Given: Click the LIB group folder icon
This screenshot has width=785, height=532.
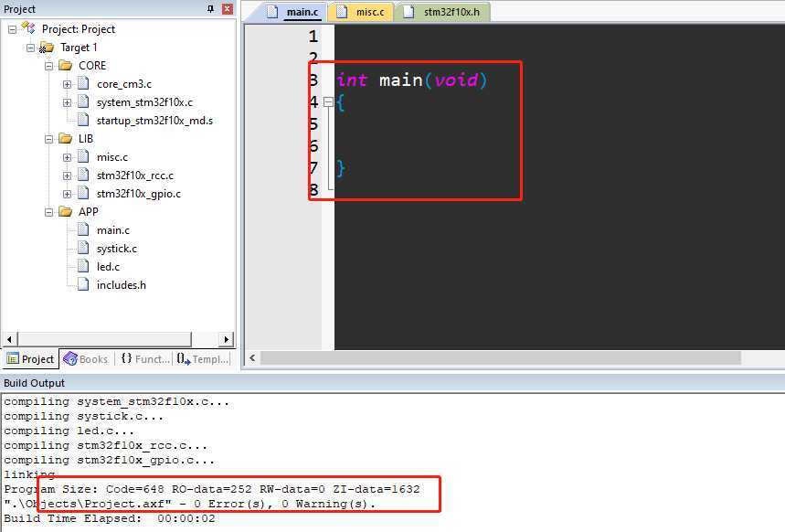Looking at the screenshot, I should click(65, 138).
